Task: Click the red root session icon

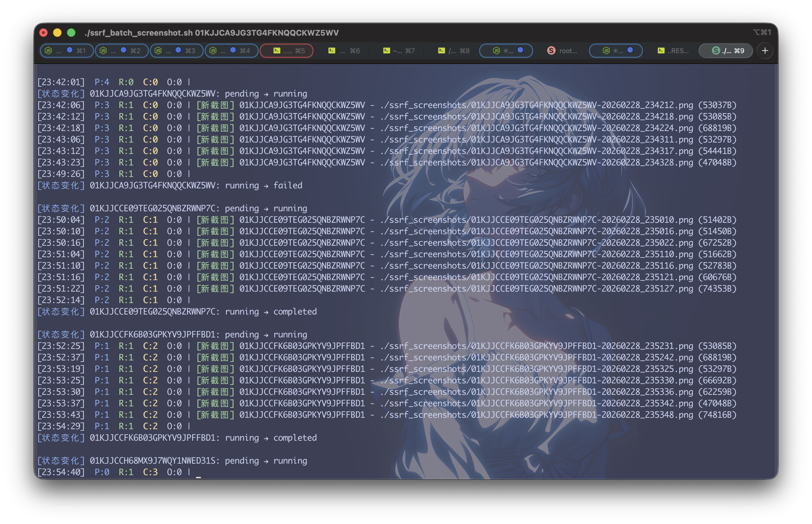Action: coord(551,50)
